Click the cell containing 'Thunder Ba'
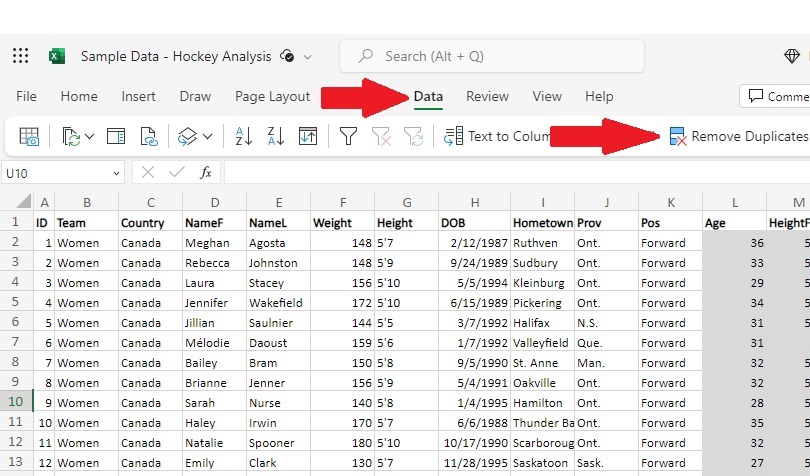This screenshot has height=476, width=810. click(542, 423)
